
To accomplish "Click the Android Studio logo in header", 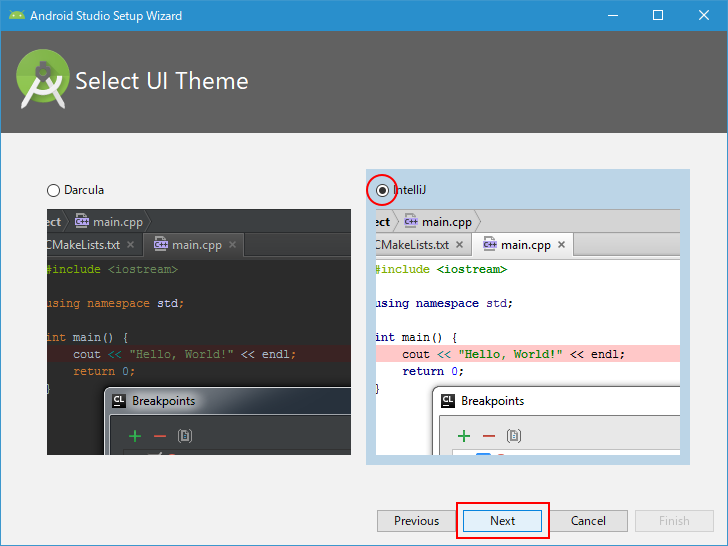I will [42, 81].
